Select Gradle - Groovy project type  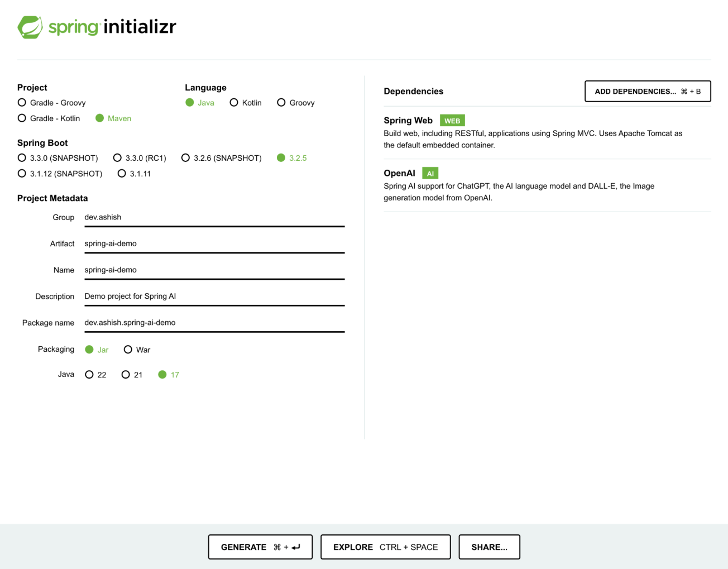click(52, 103)
